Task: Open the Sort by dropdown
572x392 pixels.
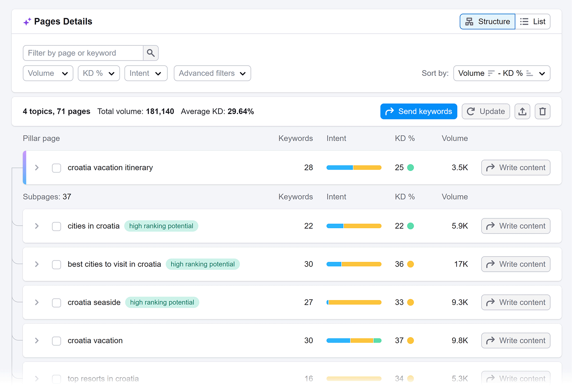Action: coord(501,73)
